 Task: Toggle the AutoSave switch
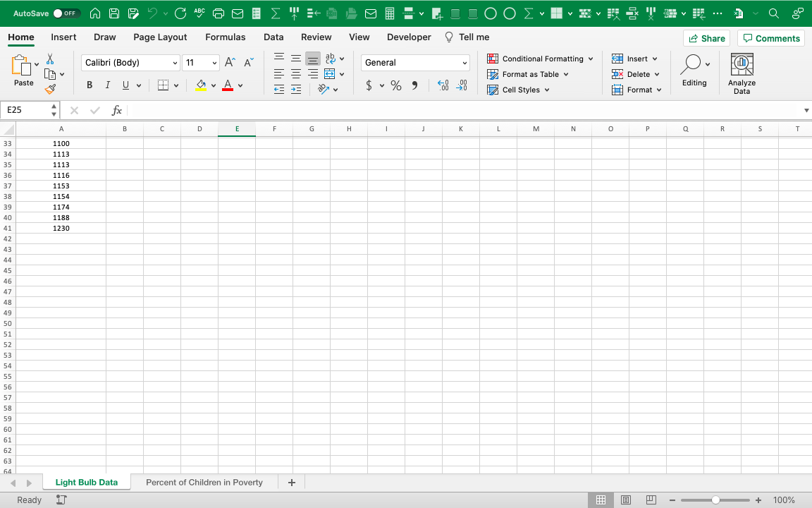(67, 13)
